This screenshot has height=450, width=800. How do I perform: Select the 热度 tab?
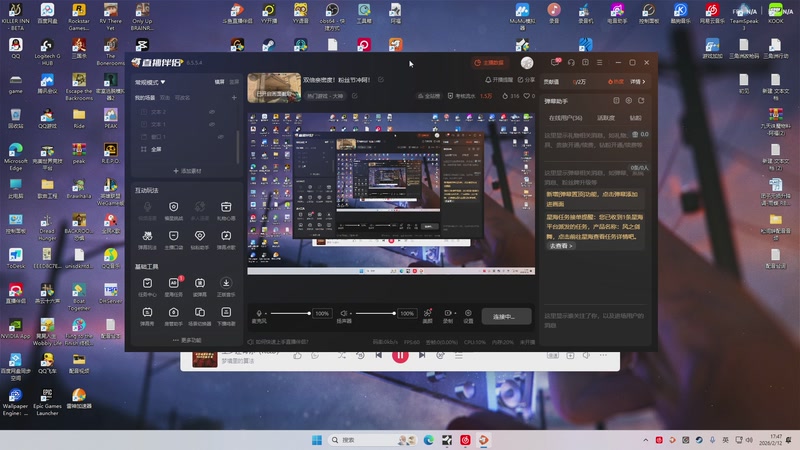[x=616, y=82]
